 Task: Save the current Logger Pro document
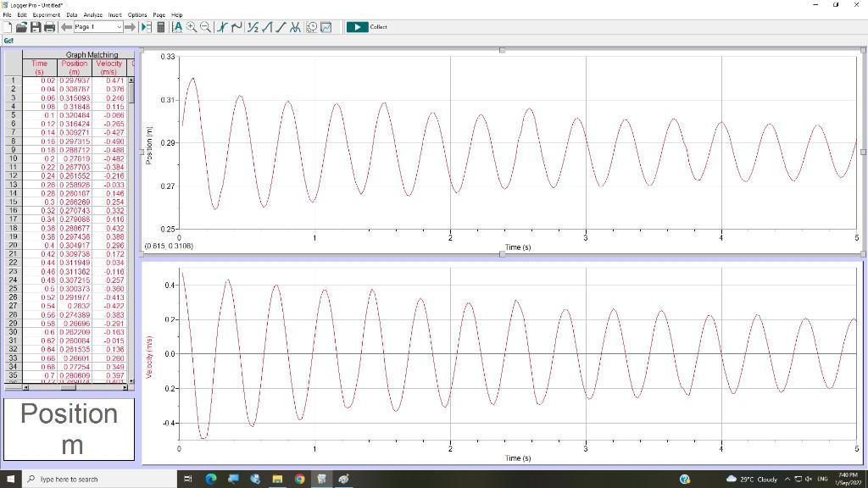36,27
